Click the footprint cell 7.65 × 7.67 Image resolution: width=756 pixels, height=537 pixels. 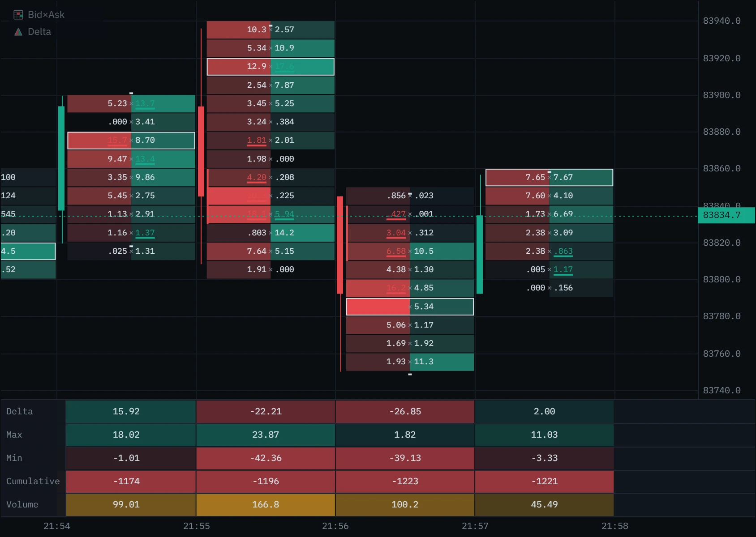pos(549,177)
